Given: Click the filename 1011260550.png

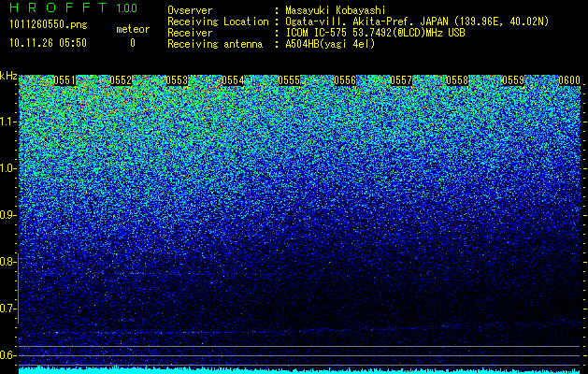Looking at the screenshot, I should (49, 25).
